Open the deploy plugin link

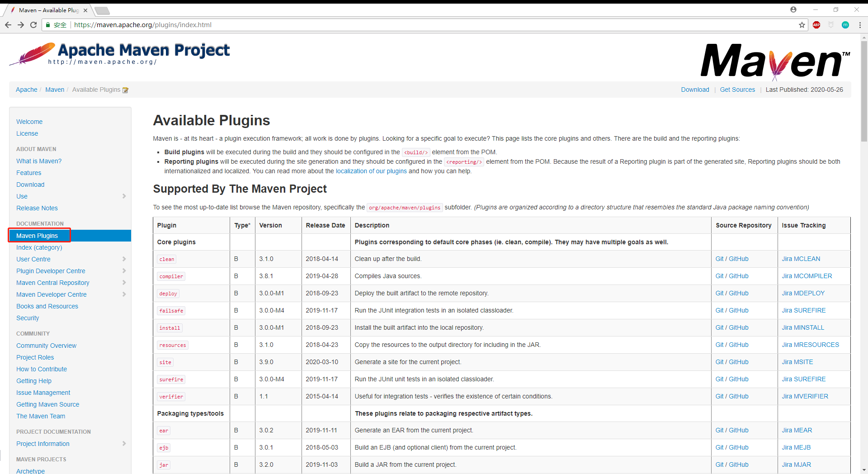point(168,294)
